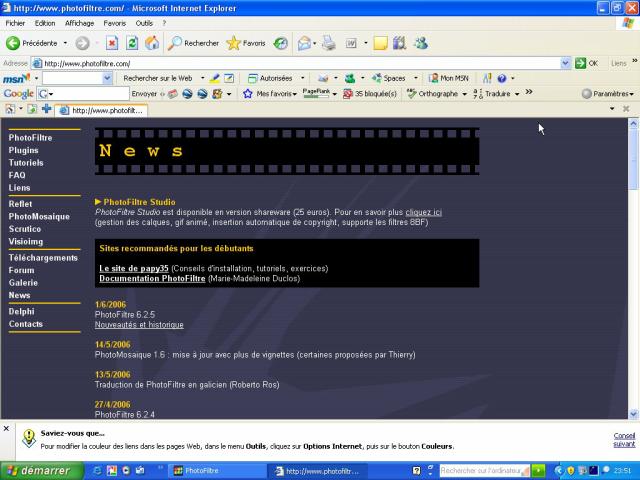Click the MSN toolbar help icon

point(502,78)
